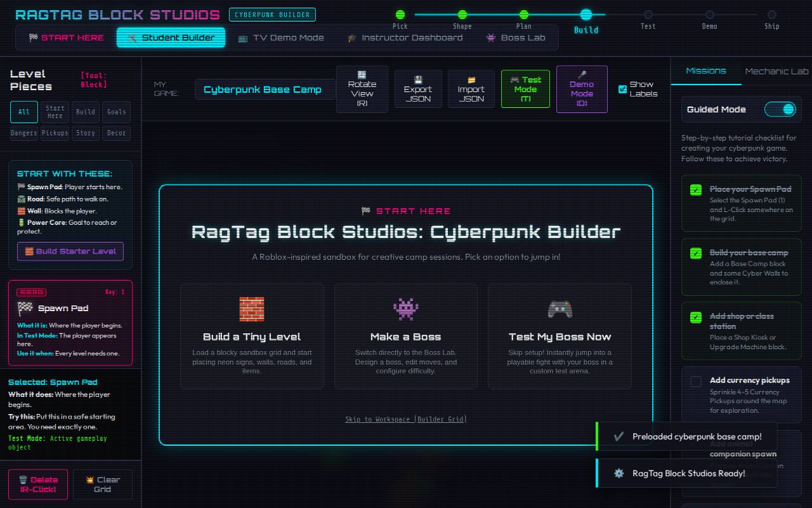This screenshot has width=812, height=508.
Task: Filter level pieces by Decor
Action: coord(117,133)
